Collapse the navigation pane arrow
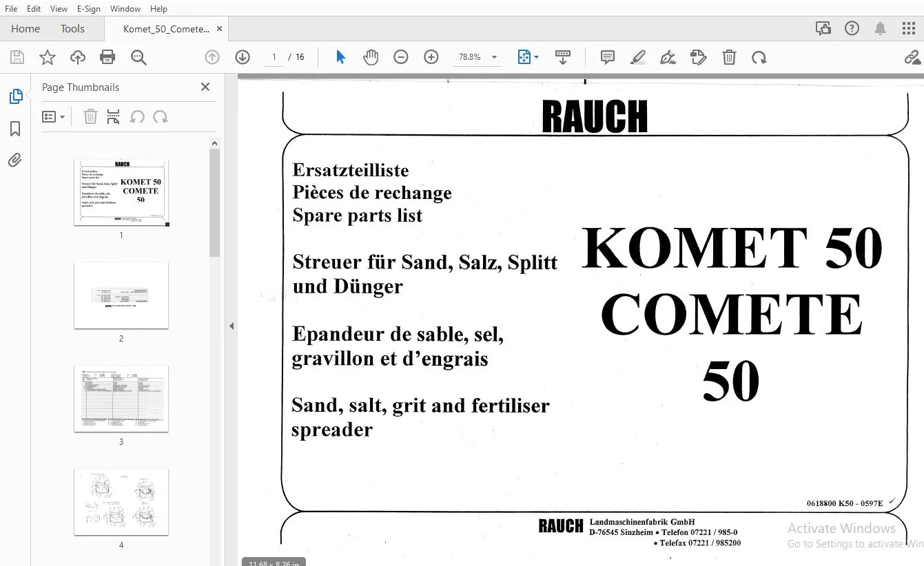 point(232,326)
